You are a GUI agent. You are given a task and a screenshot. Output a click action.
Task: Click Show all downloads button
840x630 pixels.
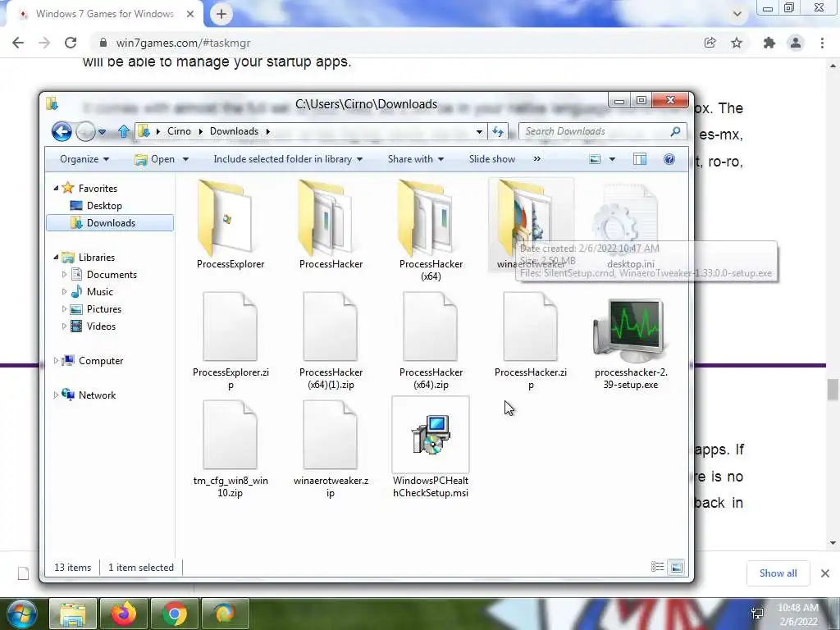(x=778, y=573)
